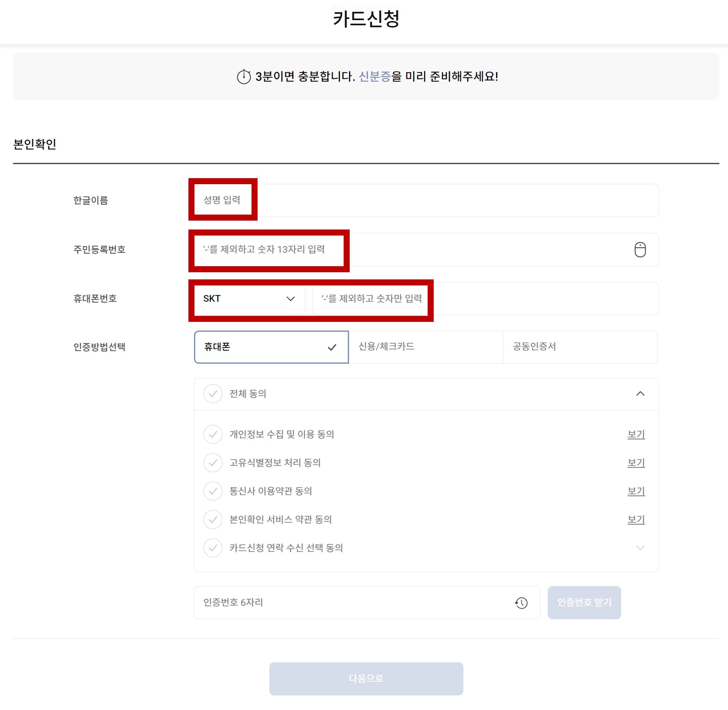The image size is (728, 710).
Task: Collapse the 전체 동의 agreement section
Action: point(640,394)
